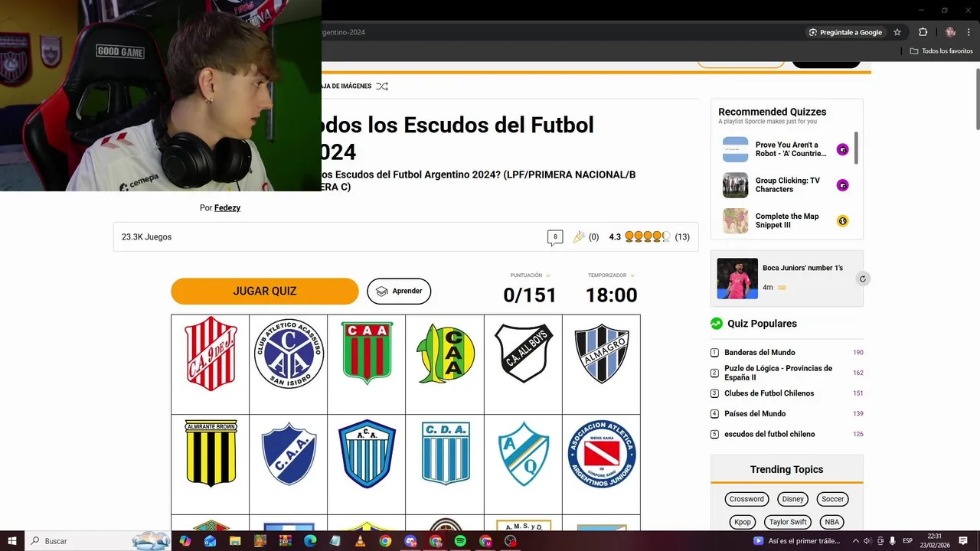This screenshot has width=980, height=551.
Task: Select the Argentinos Juniors crest
Action: click(x=601, y=454)
